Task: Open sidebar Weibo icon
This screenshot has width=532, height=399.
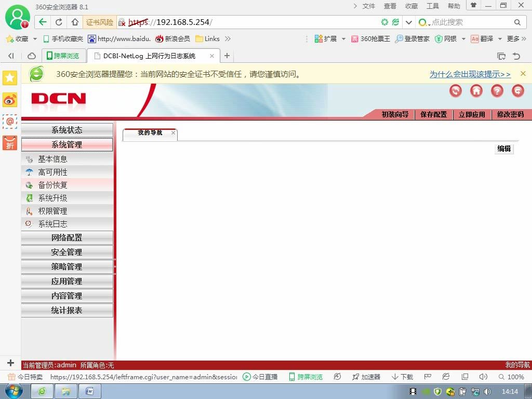Action: tap(10, 100)
